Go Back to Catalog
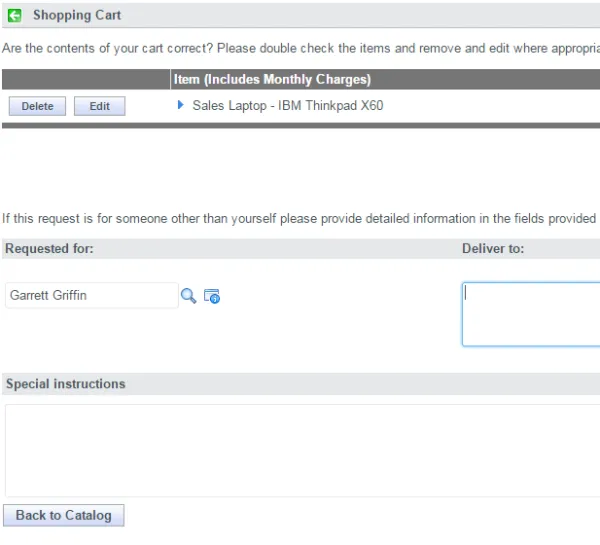This screenshot has width=600, height=545. 64,515
